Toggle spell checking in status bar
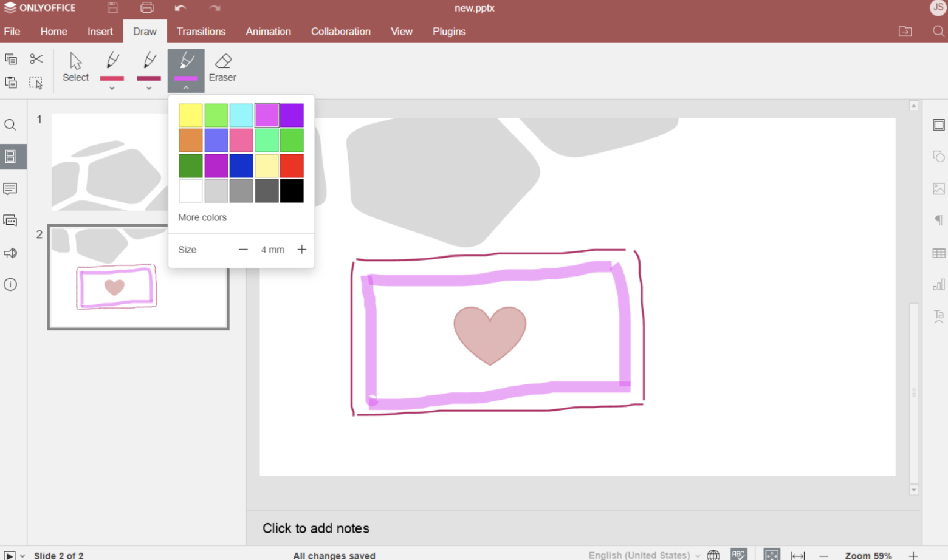The width and height of the screenshot is (948, 560). pyautogui.click(x=739, y=555)
